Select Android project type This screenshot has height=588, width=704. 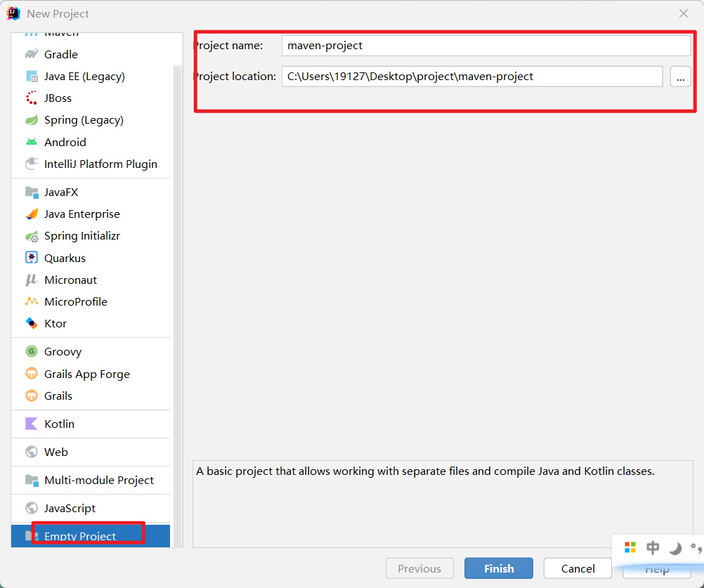91,142
